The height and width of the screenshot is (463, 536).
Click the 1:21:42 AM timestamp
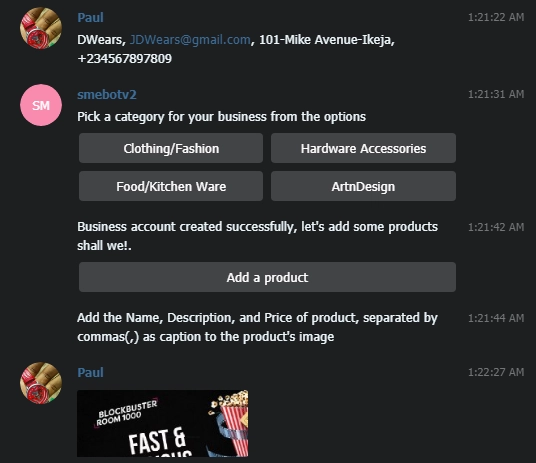(496, 227)
